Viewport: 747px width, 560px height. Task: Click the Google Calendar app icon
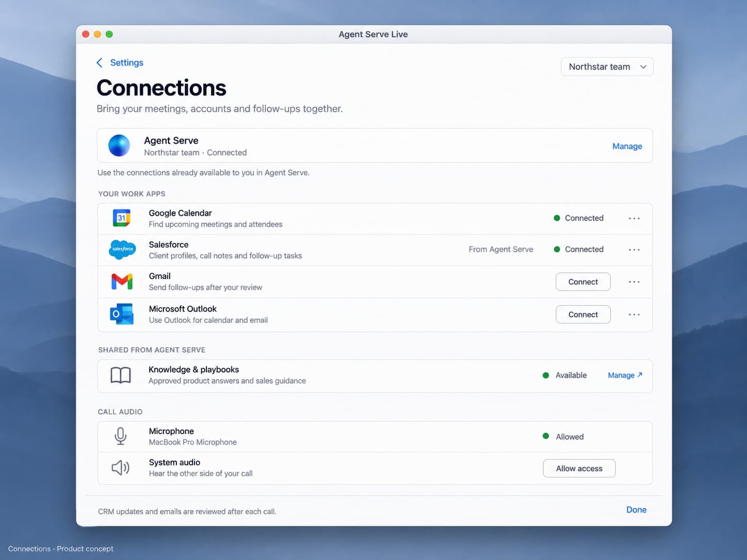click(x=122, y=218)
